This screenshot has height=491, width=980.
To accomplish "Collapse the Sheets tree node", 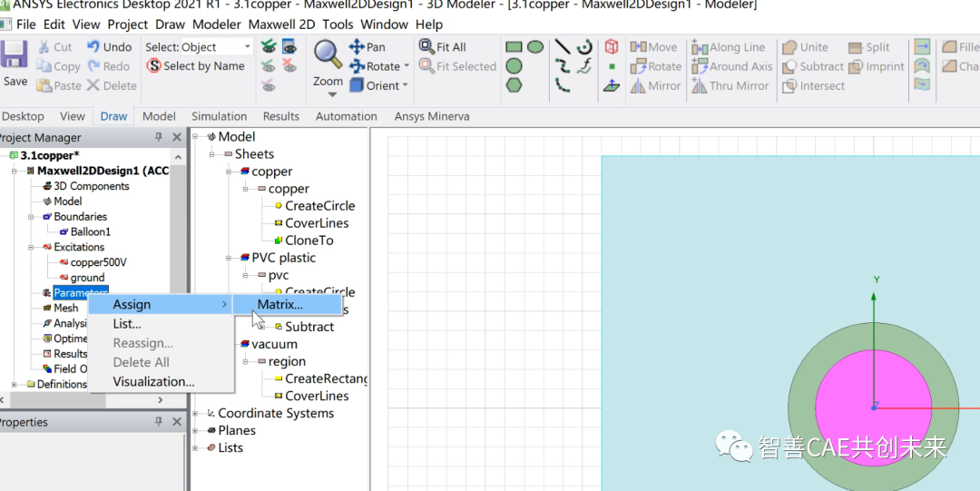I will click(x=211, y=154).
